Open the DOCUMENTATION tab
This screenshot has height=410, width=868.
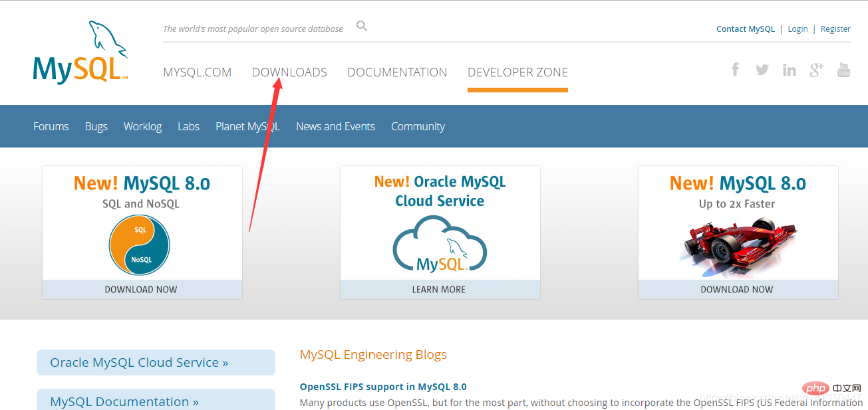click(x=397, y=72)
